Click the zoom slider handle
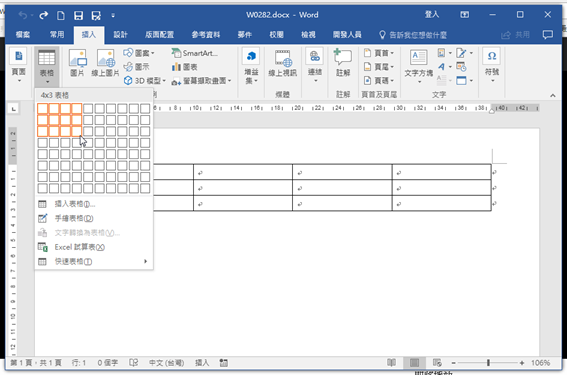 click(x=488, y=362)
